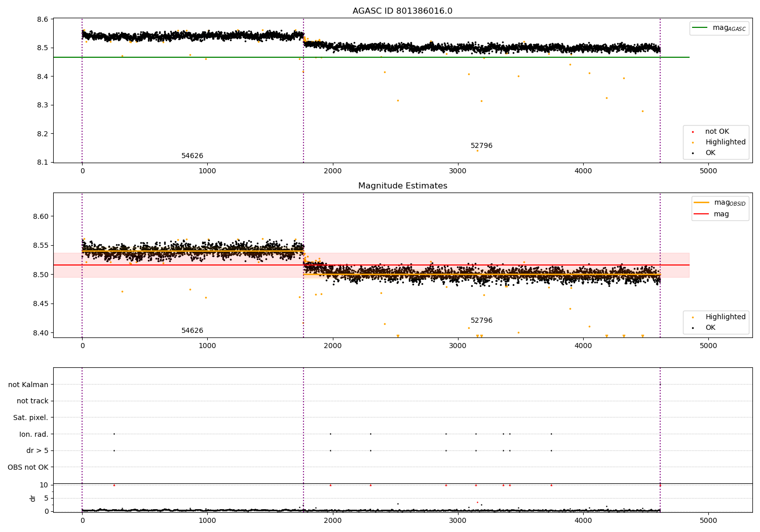Click the "AGASC ID 801386016.0" plot title
Image resolution: width=760 pixels, height=532 pixels.
coord(402,11)
